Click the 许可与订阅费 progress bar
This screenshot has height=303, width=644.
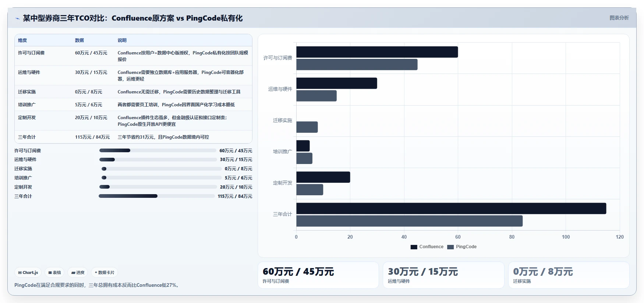(158, 150)
